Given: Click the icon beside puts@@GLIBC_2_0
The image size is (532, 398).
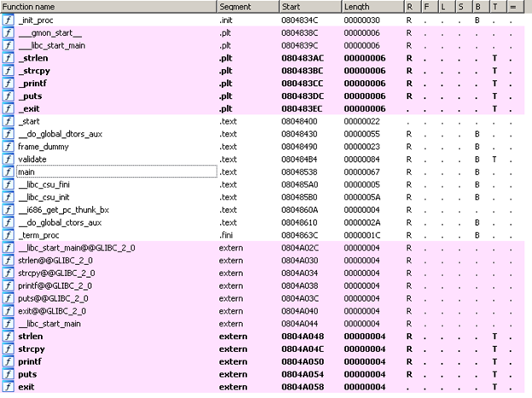Looking at the screenshot, I should pyautogui.click(x=8, y=299).
